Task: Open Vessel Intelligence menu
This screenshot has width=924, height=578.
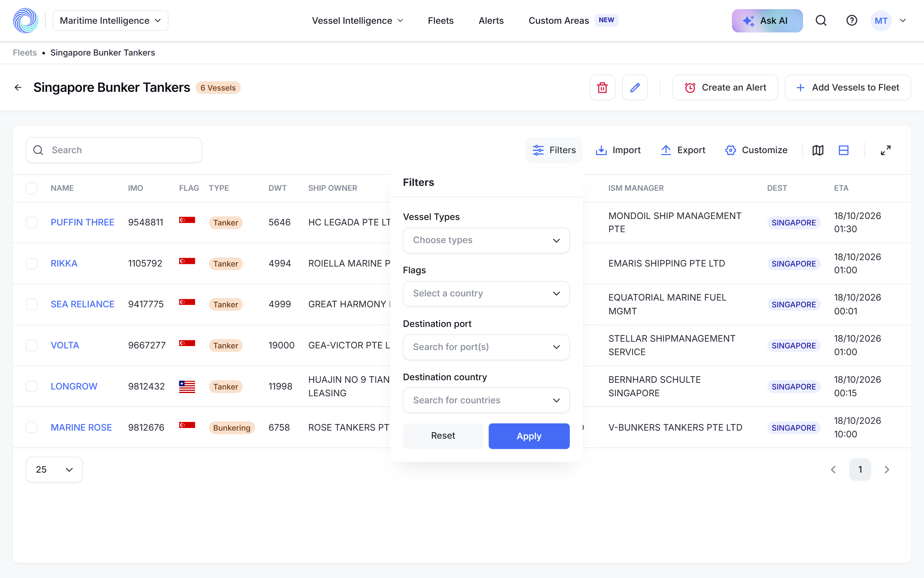Action: click(x=357, y=21)
